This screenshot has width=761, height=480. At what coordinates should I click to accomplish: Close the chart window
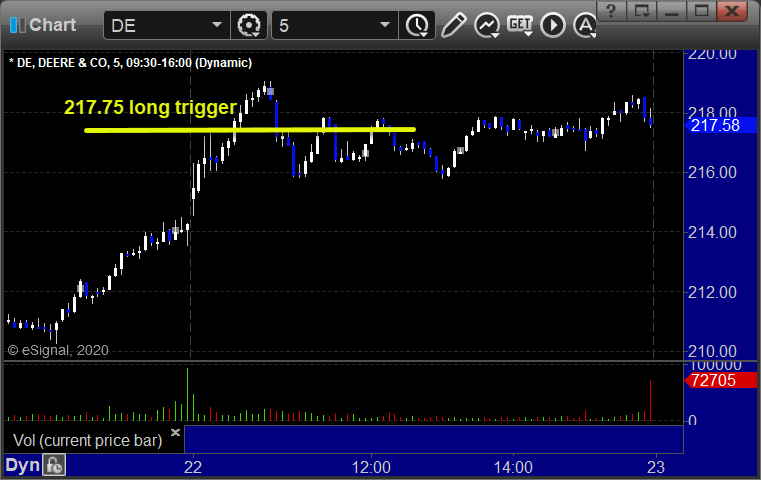pyautogui.click(x=732, y=11)
